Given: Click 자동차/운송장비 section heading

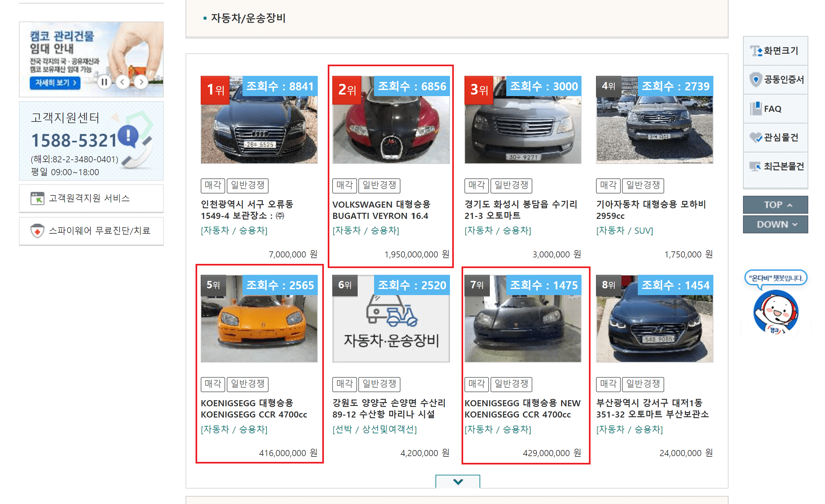Looking at the screenshot, I should point(248,18).
